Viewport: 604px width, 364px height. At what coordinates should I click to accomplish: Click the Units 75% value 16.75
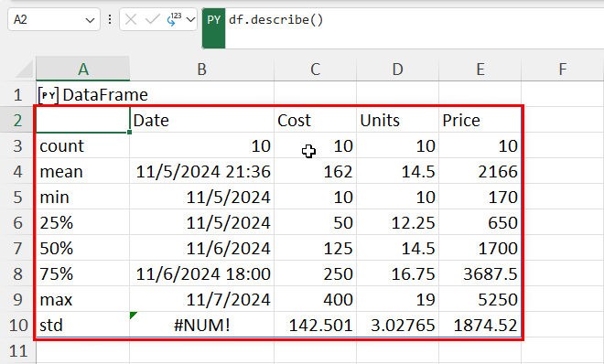[x=397, y=273]
